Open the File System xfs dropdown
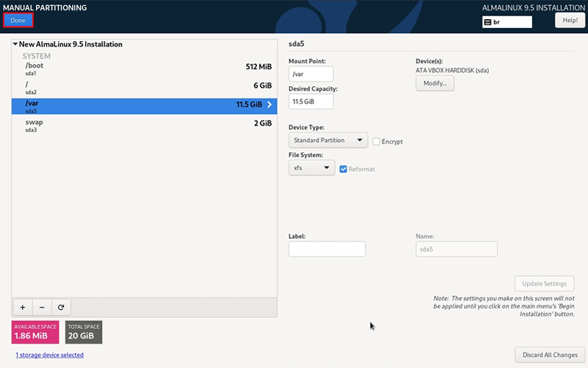This screenshot has height=368, width=588. tap(312, 168)
